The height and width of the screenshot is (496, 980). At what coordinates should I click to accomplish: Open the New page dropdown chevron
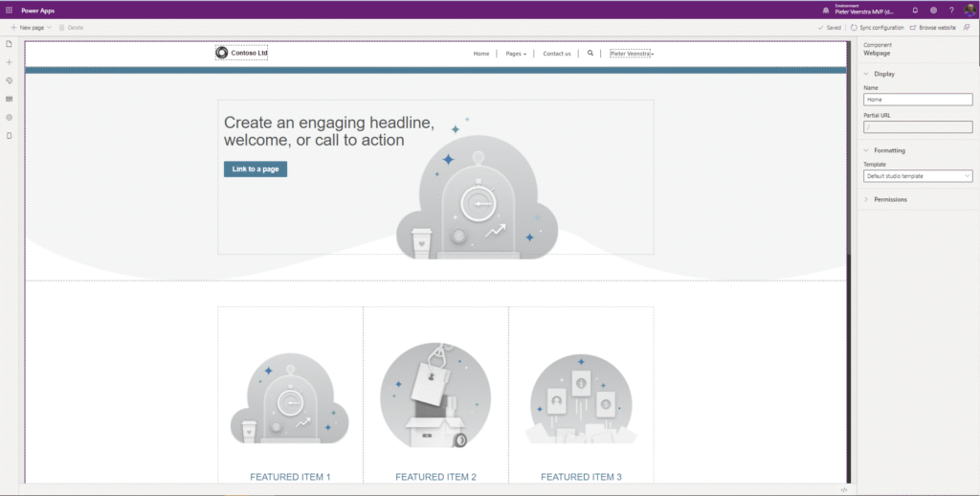click(x=50, y=28)
